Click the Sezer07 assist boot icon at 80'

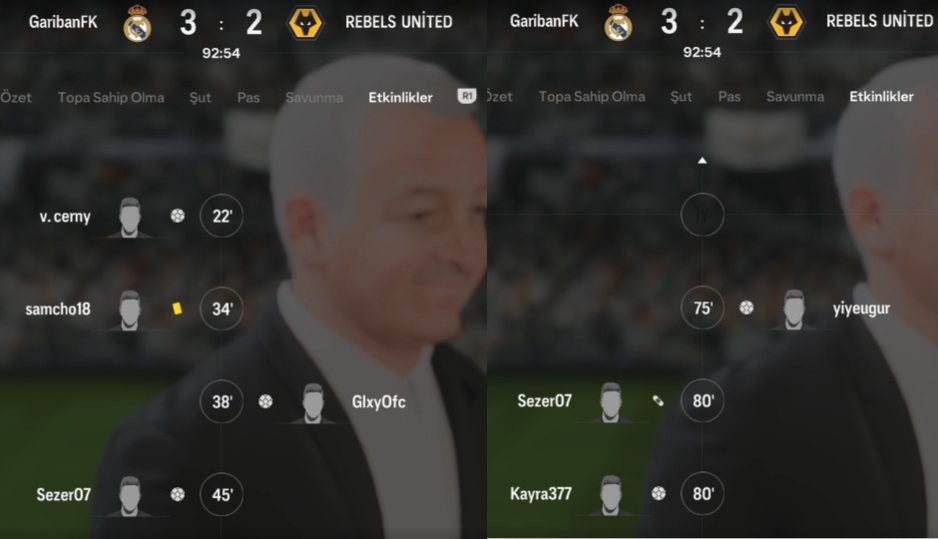[658, 400]
